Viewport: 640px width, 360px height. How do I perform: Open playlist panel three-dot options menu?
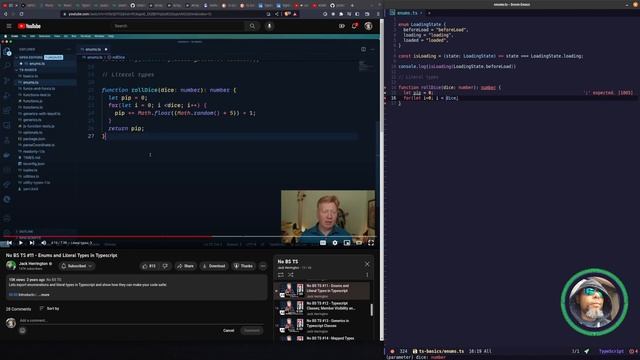point(367,275)
